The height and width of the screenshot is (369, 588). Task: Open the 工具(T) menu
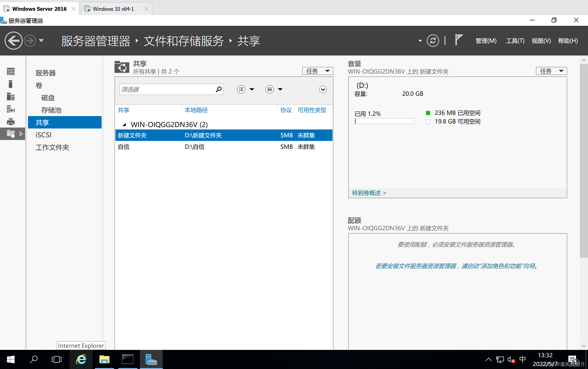[515, 41]
